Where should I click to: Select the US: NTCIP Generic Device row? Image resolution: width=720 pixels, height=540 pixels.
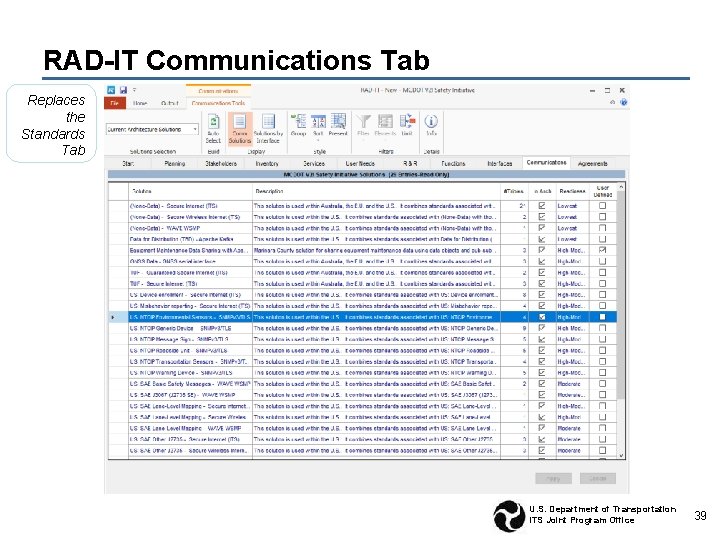(363, 328)
